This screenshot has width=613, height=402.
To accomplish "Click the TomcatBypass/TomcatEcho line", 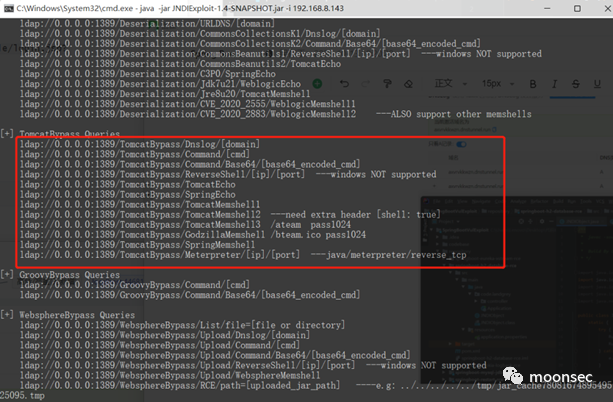I will click(127, 185).
